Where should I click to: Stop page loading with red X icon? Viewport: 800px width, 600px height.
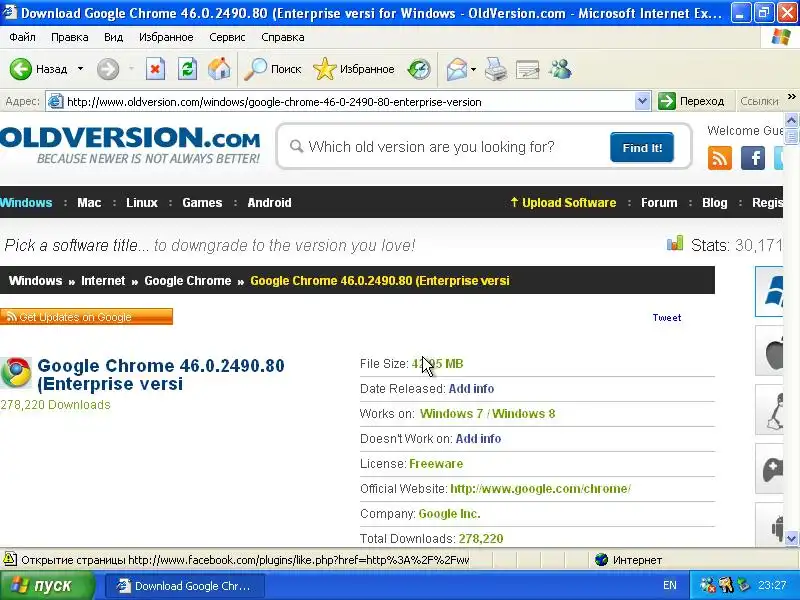coord(155,69)
